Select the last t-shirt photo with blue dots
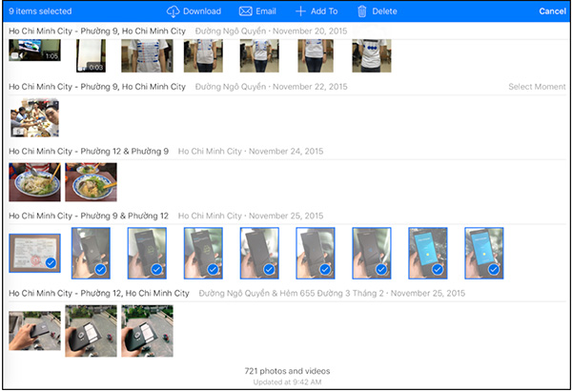Screen dimensions: 572x392 pos(372,55)
